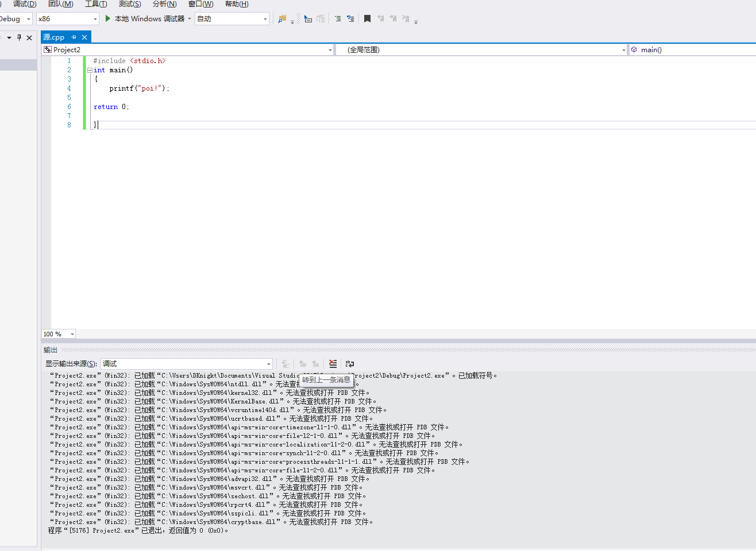Click the int main() declaration
The image size is (756, 551).
[x=113, y=70]
